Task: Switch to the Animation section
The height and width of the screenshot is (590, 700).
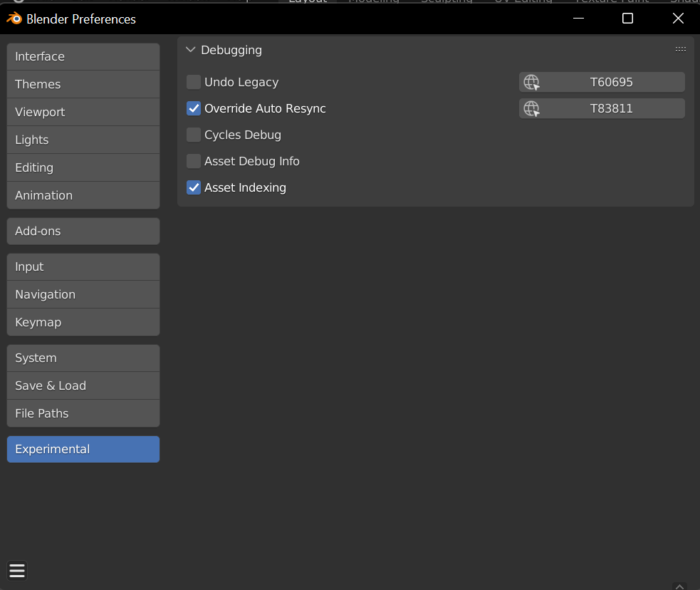Action: 83,195
